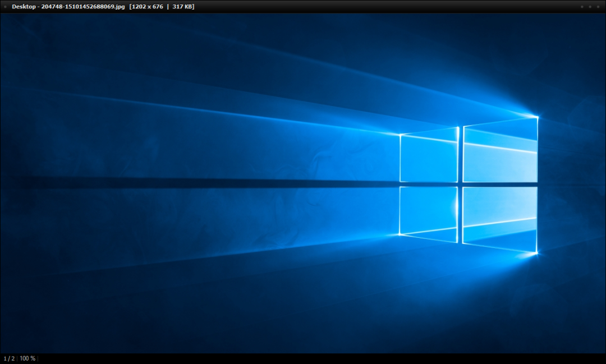Click the center cross of the Windows logo
Viewport: 606px width, 364px height.
tap(461, 184)
